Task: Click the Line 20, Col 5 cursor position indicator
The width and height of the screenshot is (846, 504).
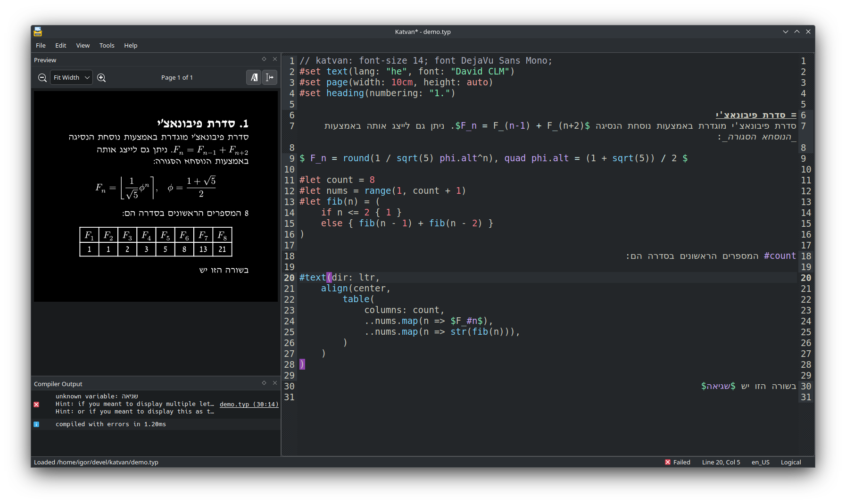Action: 721,463
